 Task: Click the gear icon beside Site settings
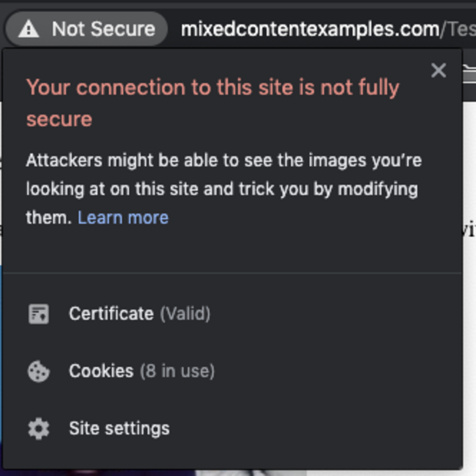pos(38,429)
